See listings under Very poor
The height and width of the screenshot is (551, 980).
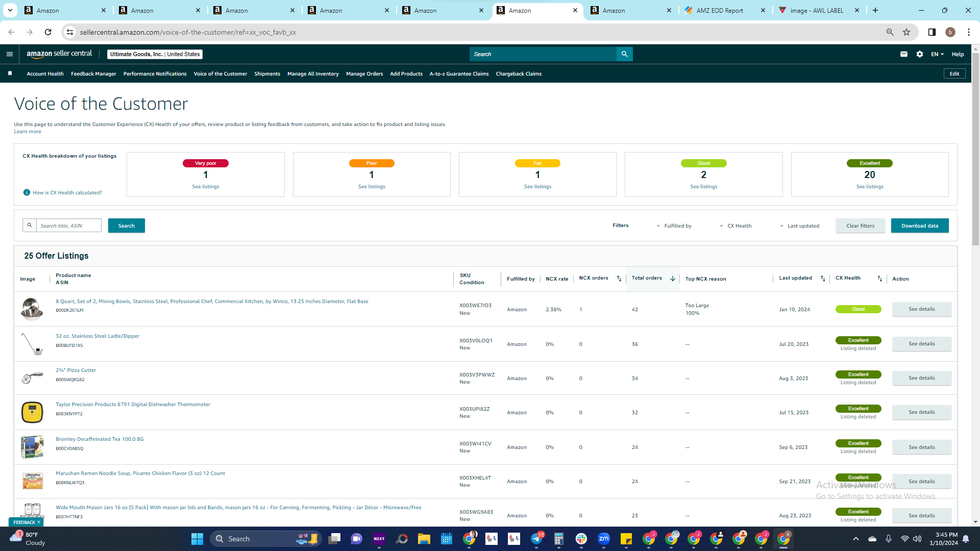pos(206,187)
